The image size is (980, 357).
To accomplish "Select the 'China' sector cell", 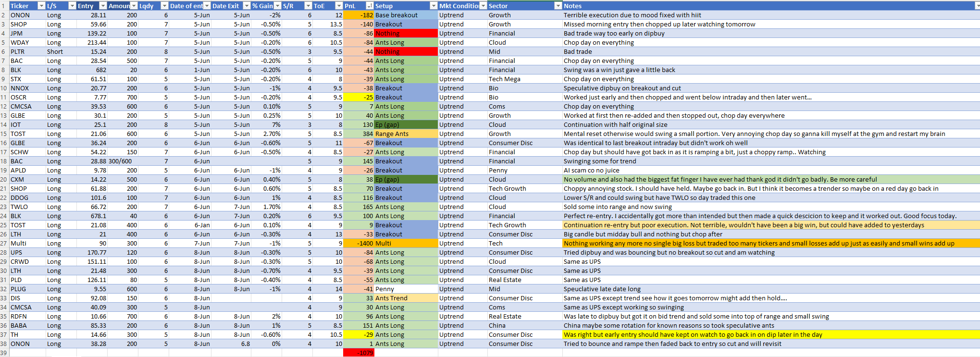I will pyautogui.click(x=525, y=325).
